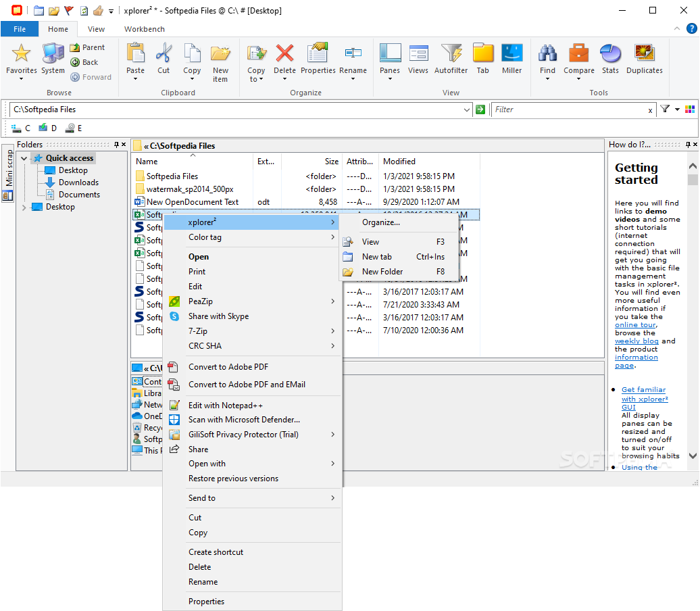
Task: Close the Folders panel
Action: point(124,144)
